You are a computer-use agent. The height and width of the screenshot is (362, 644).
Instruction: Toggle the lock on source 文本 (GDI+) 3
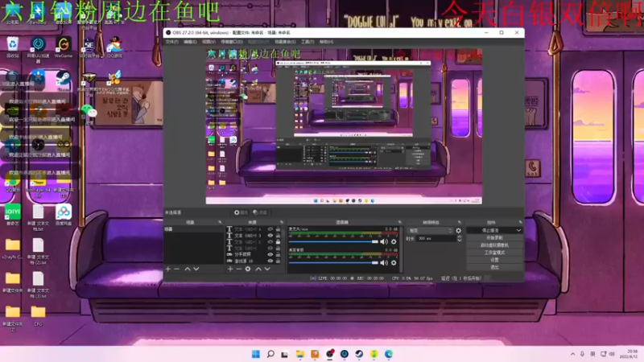coord(278,236)
